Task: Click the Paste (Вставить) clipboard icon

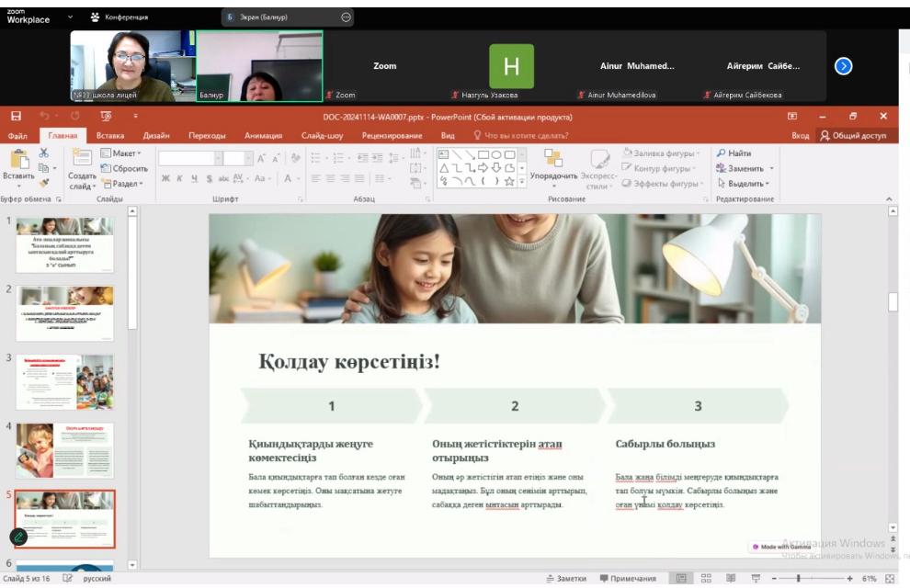Action: coord(17,160)
